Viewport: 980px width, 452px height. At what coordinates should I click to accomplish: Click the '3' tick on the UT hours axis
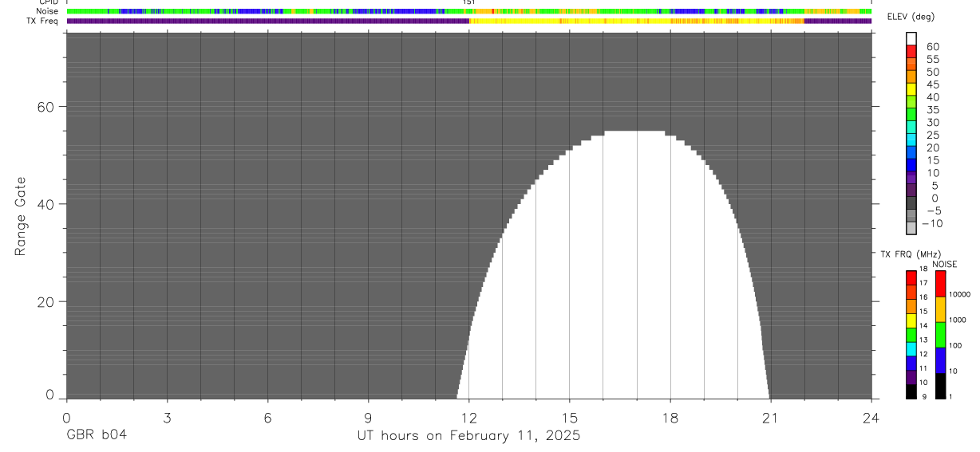pos(167,417)
